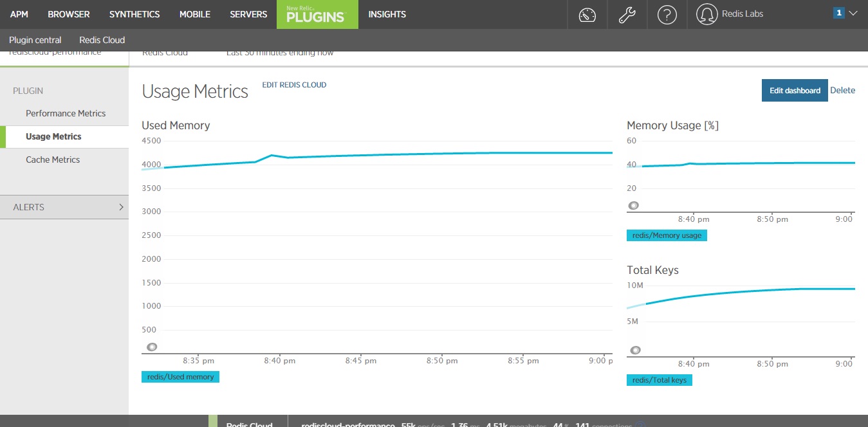Toggle the redis/Used memory legend label
Screen dimensions: 868x427
coord(180,377)
